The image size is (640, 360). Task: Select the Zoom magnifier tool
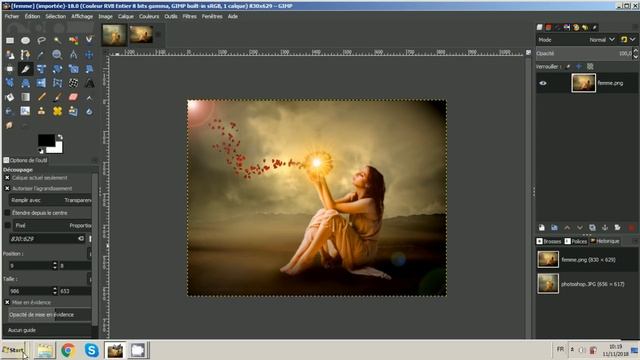pyautogui.click(x=57, y=55)
